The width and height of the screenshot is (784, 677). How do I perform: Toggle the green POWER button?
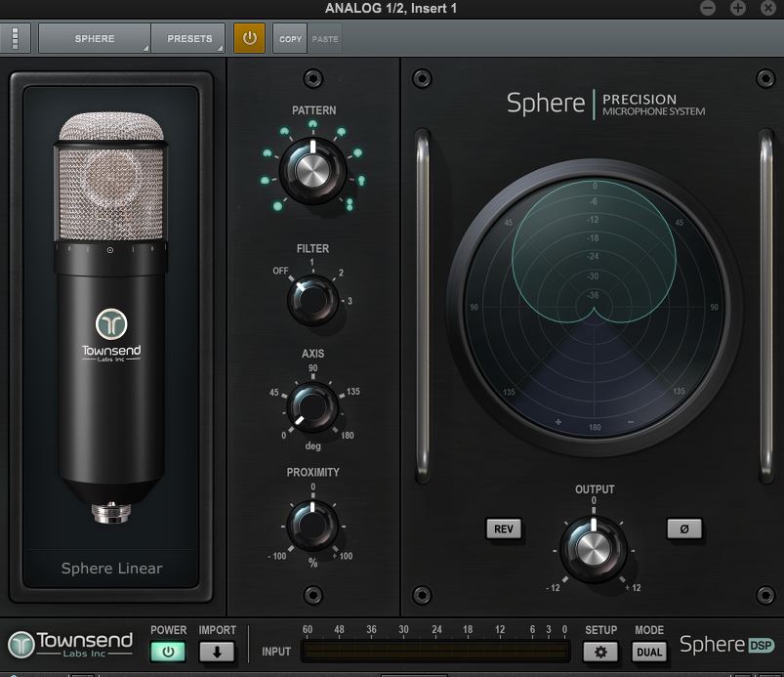(x=167, y=653)
